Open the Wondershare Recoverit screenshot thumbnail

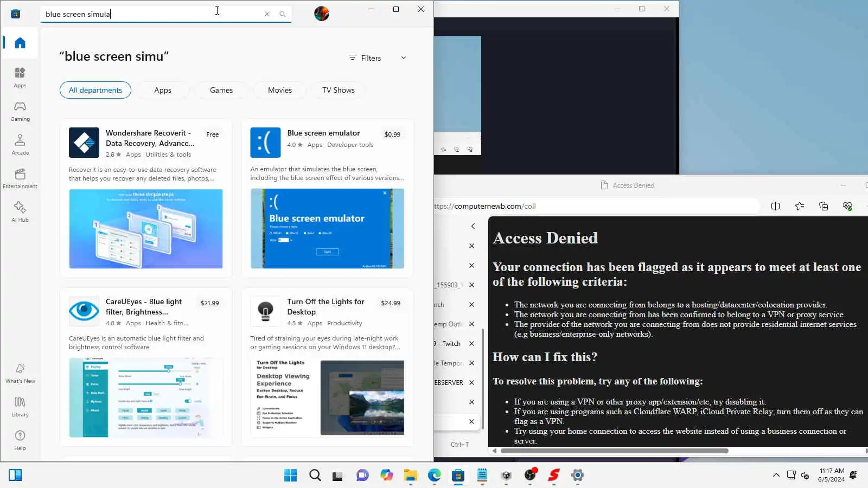[146, 229]
